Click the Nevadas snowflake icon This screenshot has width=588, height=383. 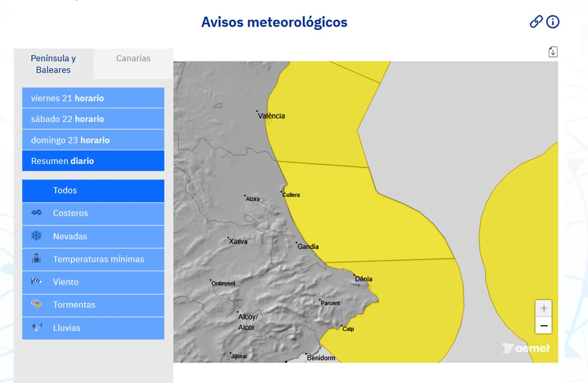(x=36, y=236)
